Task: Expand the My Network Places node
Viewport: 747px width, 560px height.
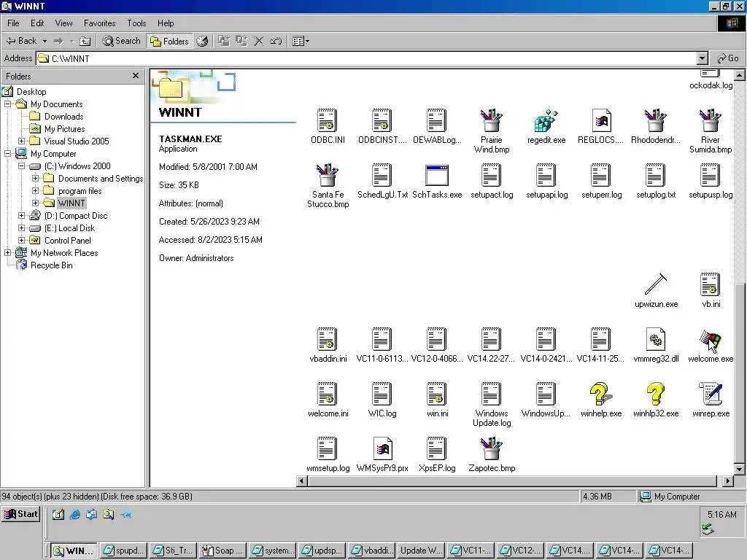Action: (7, 252)
